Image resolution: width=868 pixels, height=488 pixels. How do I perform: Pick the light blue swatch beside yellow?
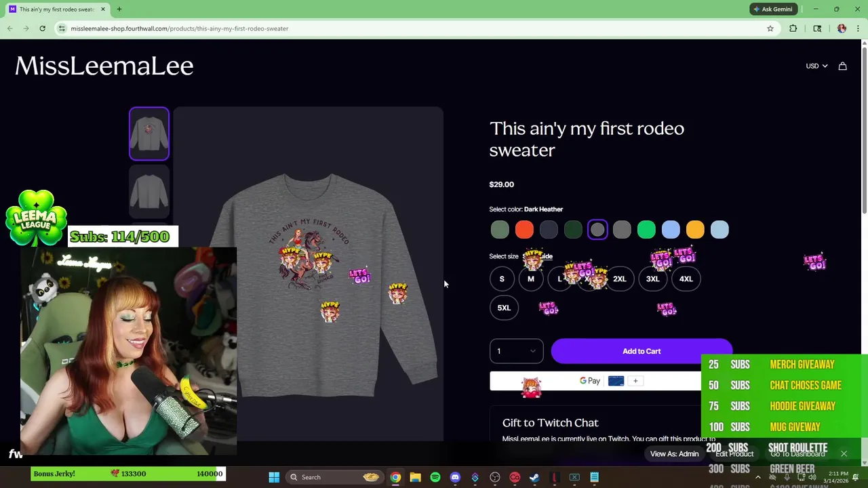(x=671, y=230)
